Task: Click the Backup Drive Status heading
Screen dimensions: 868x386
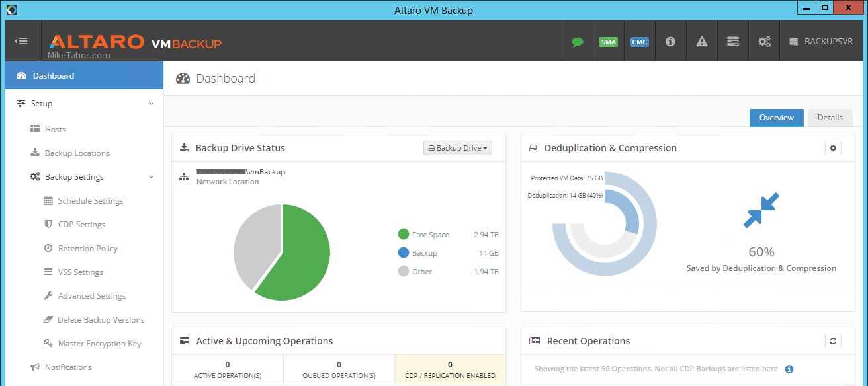Action: (240, 148)
